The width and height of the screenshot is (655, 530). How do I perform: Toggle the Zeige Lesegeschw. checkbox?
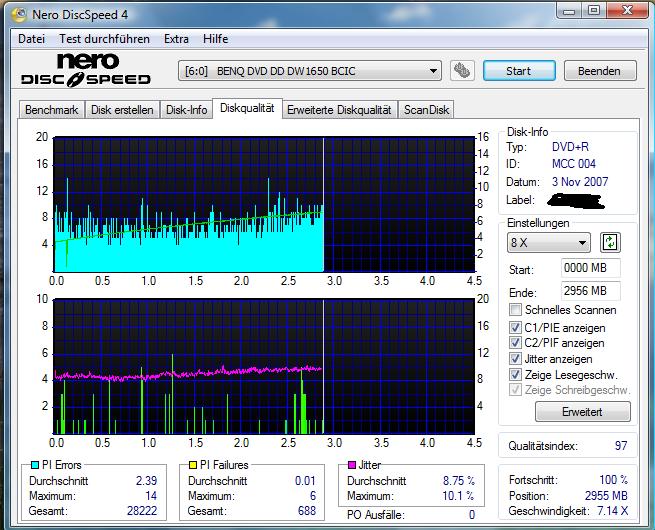tap(515, 374)
